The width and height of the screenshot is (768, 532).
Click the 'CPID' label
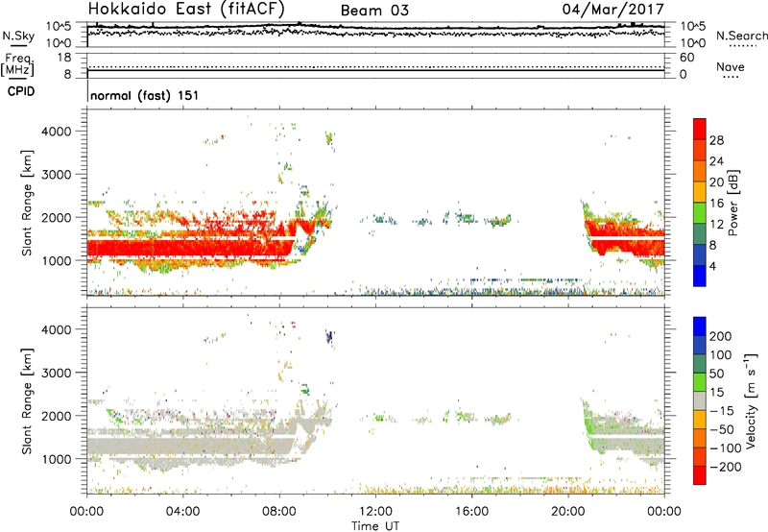pos(21,91)
